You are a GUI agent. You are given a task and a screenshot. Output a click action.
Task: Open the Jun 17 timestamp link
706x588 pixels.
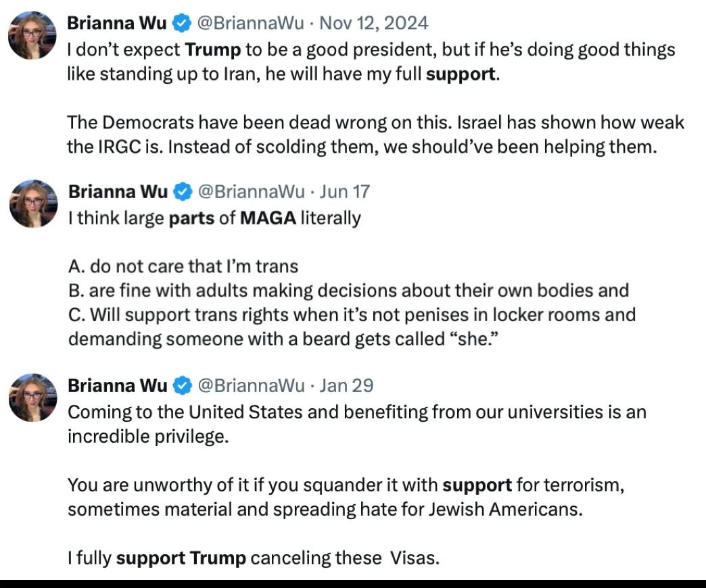(345, 192)
